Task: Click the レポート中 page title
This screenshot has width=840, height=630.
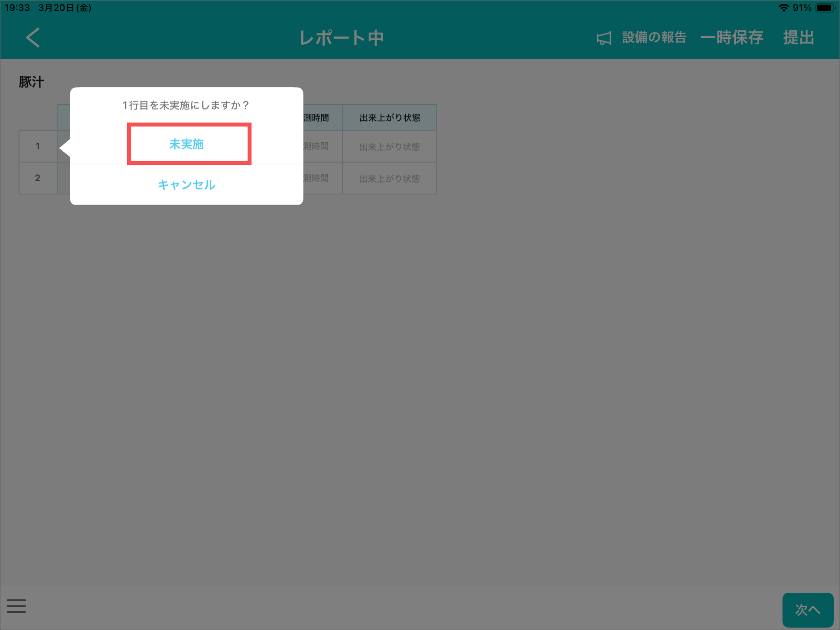Action: click(341, 38)
